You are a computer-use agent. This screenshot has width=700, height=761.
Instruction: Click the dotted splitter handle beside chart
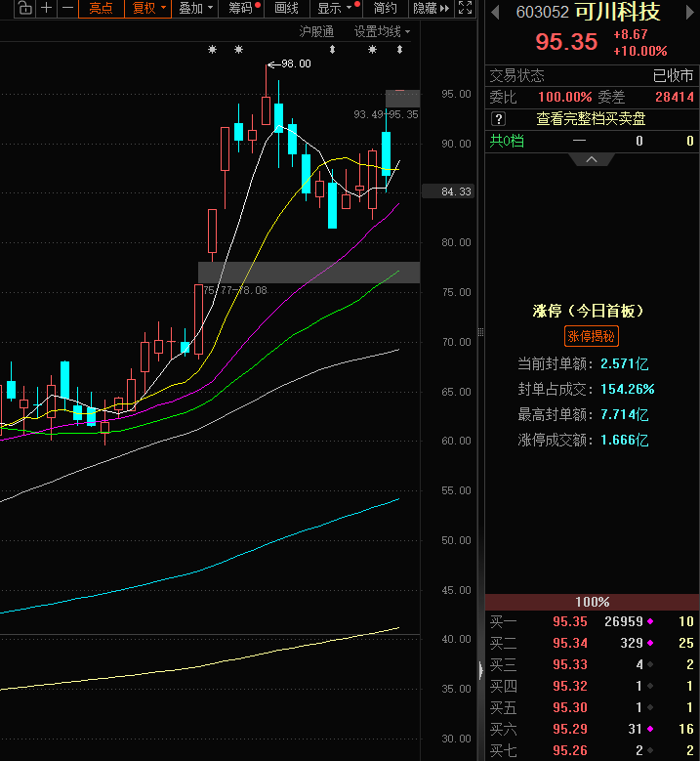[480, 332]
